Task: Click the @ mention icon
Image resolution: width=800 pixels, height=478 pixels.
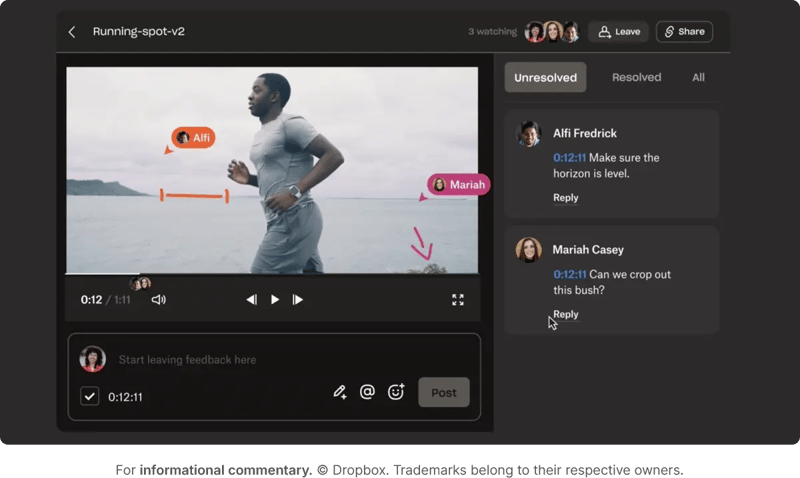Action: point(367,392)
